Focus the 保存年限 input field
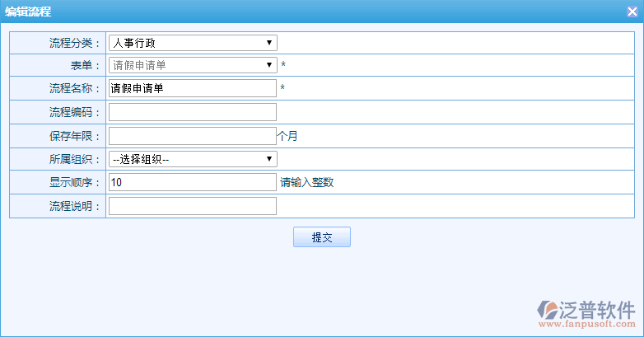This screenshot has height=337, width=644. (193, 136)
